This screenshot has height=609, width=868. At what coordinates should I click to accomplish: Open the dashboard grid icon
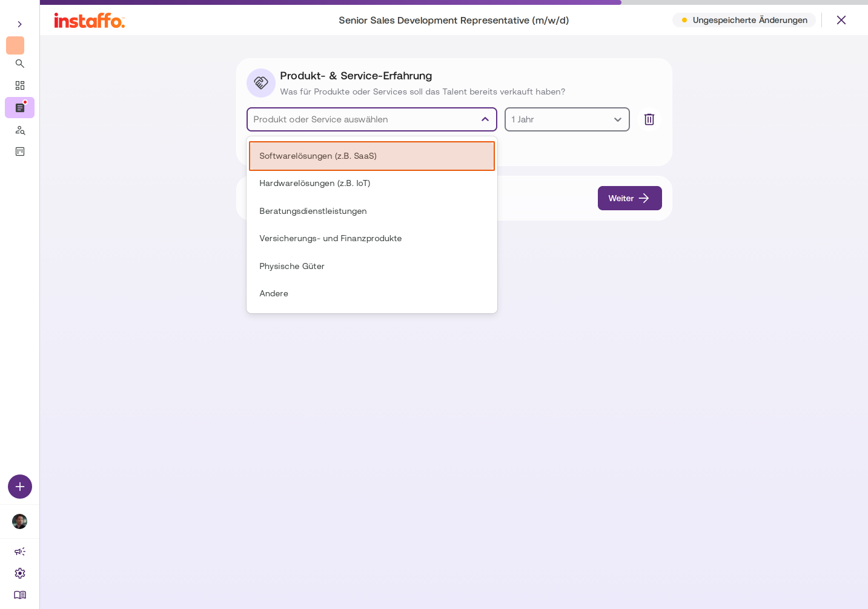(x=20, y=85)
